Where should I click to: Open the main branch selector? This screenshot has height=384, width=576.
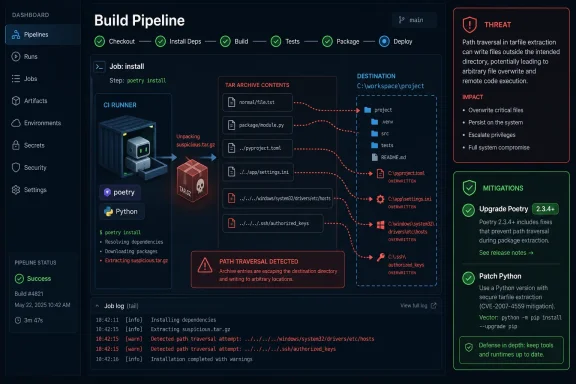tap(414, 20)
